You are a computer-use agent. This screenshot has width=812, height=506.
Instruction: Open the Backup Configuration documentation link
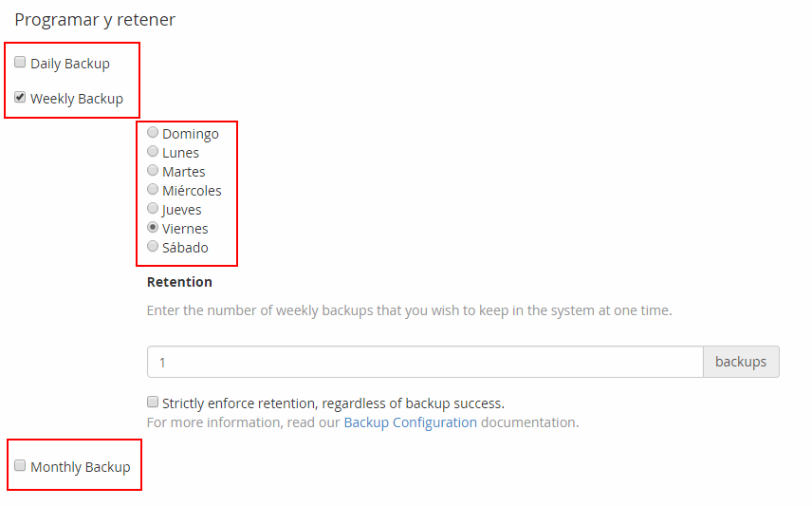(x=410, y=422)
